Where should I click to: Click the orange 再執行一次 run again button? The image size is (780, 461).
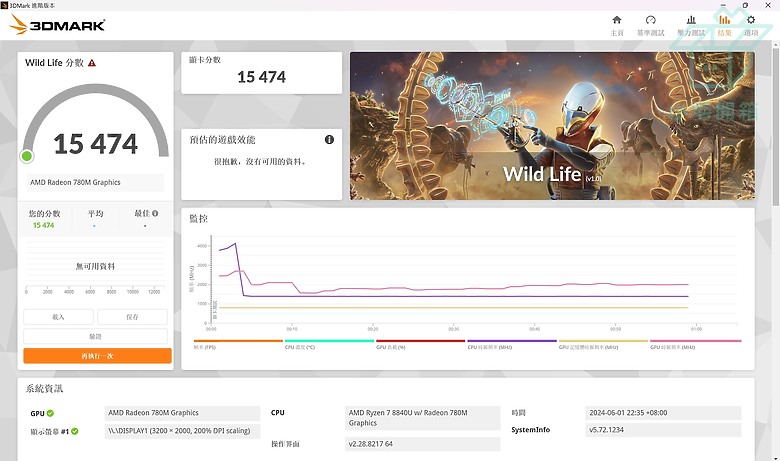tap(98, 356)
